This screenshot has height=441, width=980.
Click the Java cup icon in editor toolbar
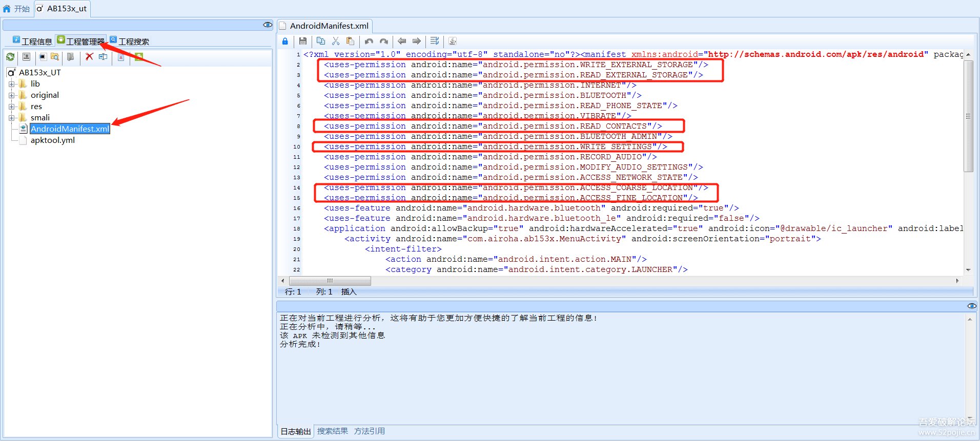pyautogui.click(x=452, y=41)
